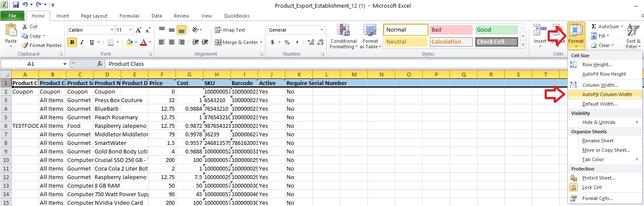Apply comma style
The image size is (644, 206).
(x=296, y=42)
